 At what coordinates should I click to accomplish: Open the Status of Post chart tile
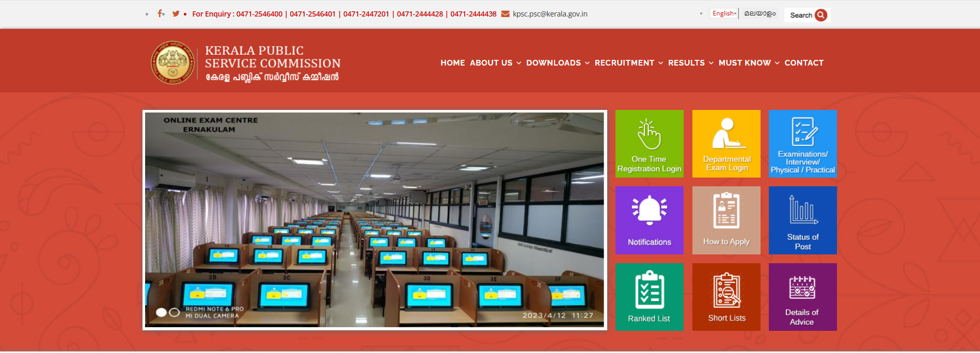pyautogui.click(x=802, y=220)
